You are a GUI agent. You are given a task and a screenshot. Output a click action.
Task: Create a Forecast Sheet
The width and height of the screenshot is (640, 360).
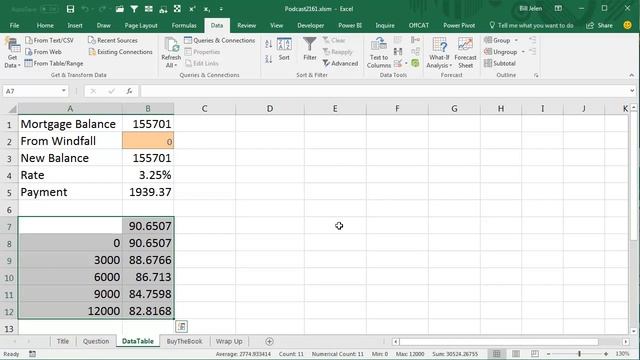pos(465,53)
